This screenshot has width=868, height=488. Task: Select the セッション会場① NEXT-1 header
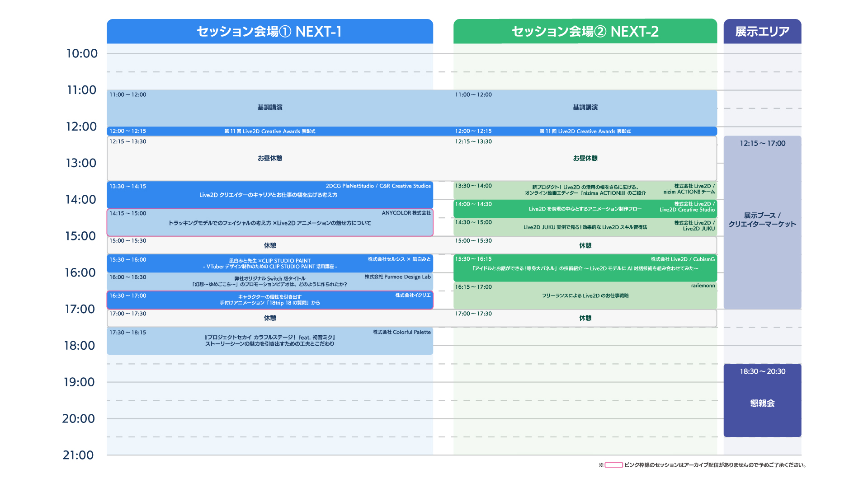point(270,31)
